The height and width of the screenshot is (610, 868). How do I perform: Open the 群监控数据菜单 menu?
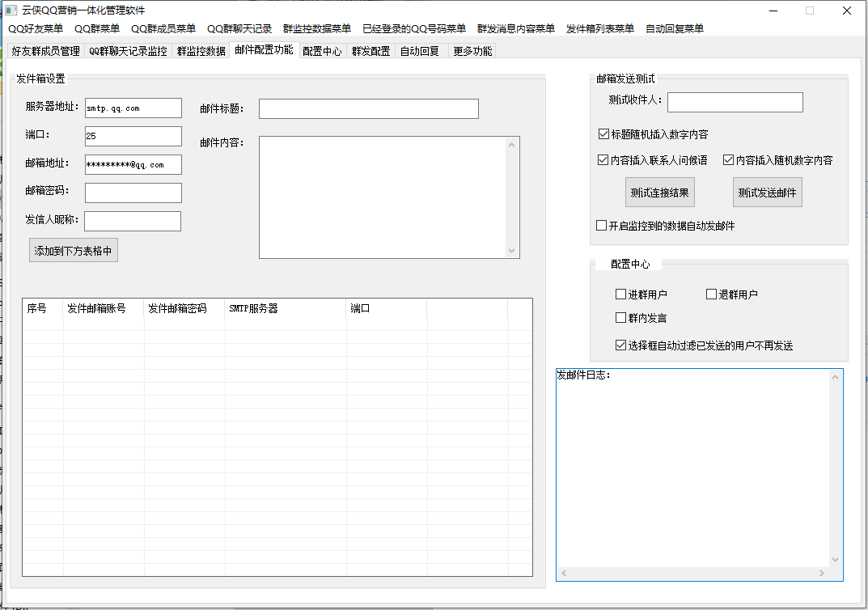coord(316,29)
